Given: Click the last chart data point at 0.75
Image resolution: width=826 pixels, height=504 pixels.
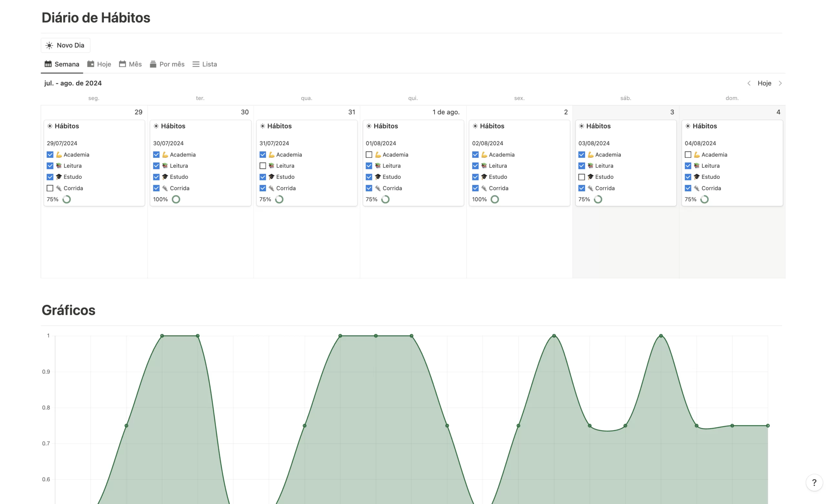Looking at the screenshot, I should (768, 426).
